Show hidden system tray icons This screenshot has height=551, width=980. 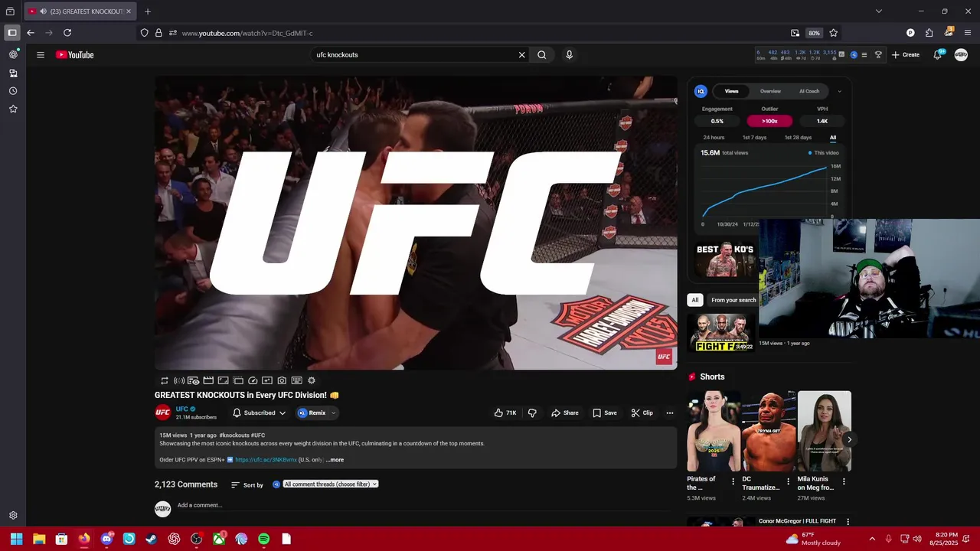[872, 539]
